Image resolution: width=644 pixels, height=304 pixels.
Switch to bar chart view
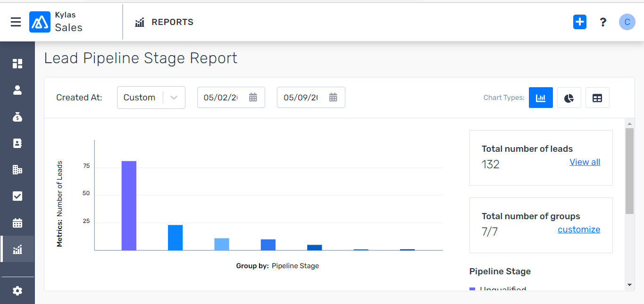click(x=541, y=98)
